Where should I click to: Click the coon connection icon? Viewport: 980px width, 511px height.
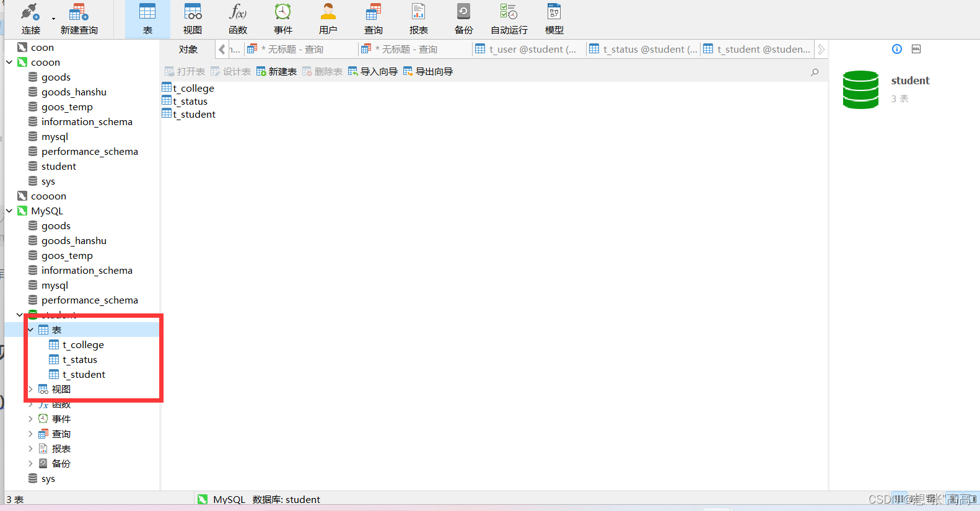coord(22,47)
